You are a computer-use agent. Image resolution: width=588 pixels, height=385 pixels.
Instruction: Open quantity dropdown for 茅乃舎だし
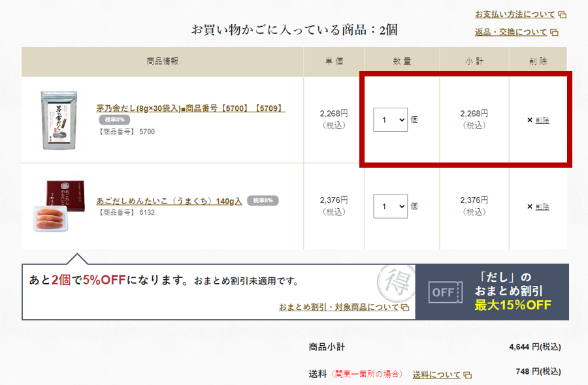coord(391,120)
